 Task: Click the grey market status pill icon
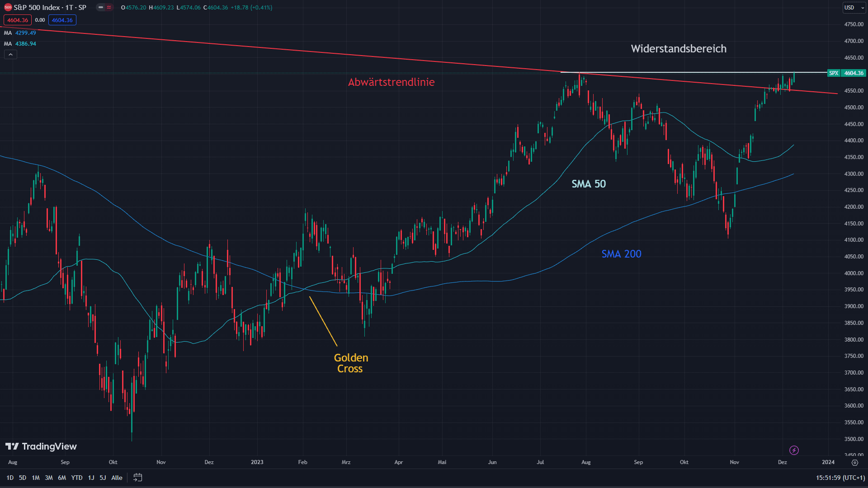click(101, 7)
